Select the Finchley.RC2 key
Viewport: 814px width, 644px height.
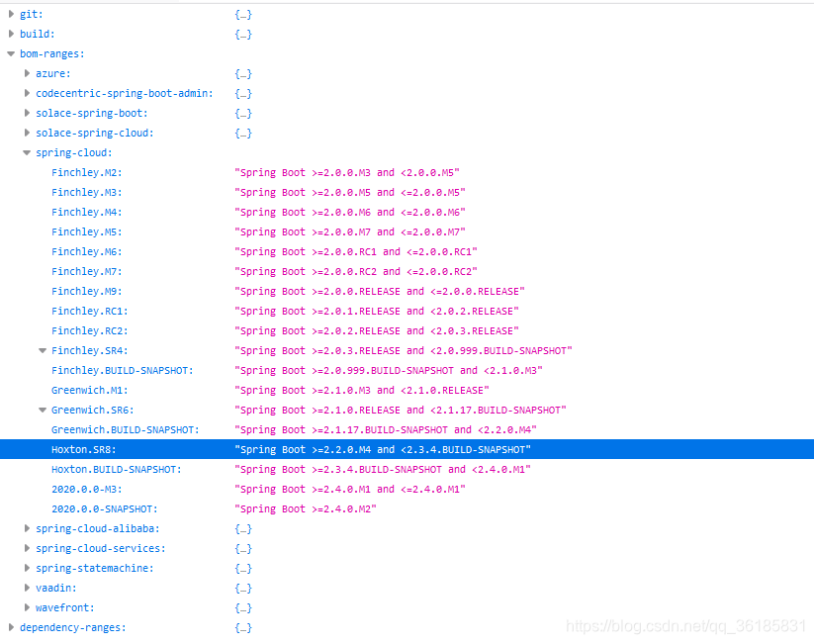click(90, 330)
